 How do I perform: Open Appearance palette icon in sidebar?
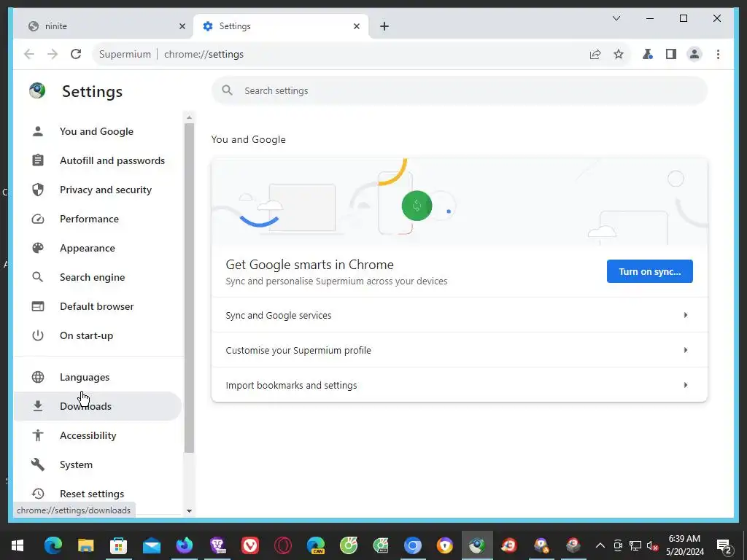[x=38, y=248]
